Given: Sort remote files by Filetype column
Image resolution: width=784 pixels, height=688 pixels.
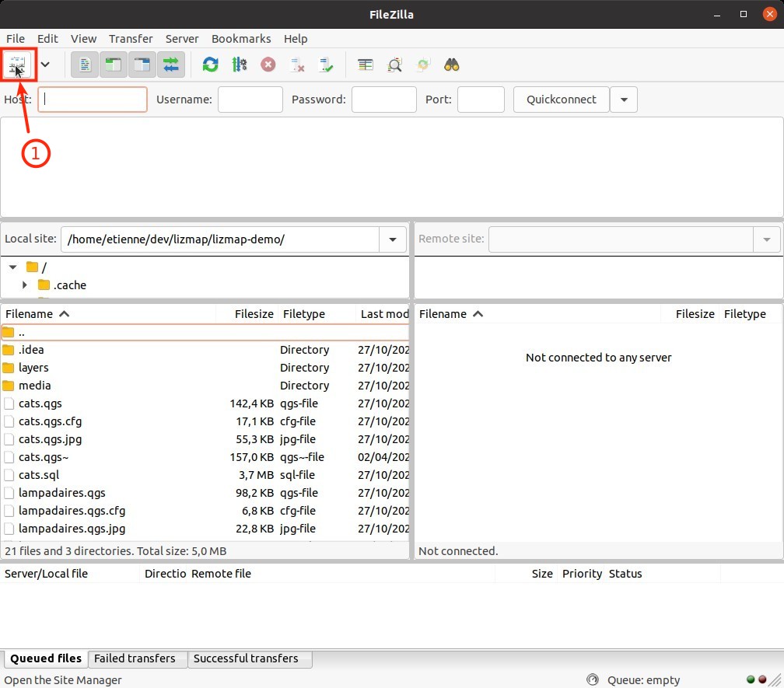Looking at the screenshot, I should pyautogui.click(x=750, y=314).
